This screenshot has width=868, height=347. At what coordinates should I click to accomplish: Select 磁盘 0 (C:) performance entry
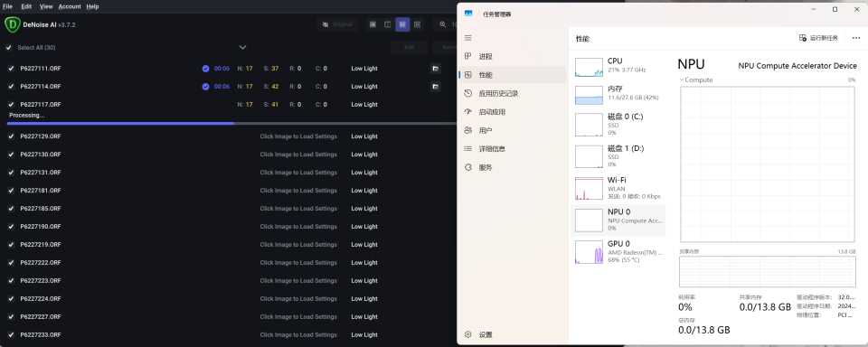[x=618, y=125]
